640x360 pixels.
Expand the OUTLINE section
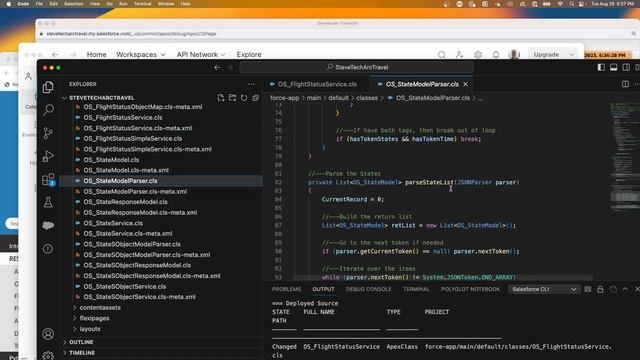pos(81,342)
